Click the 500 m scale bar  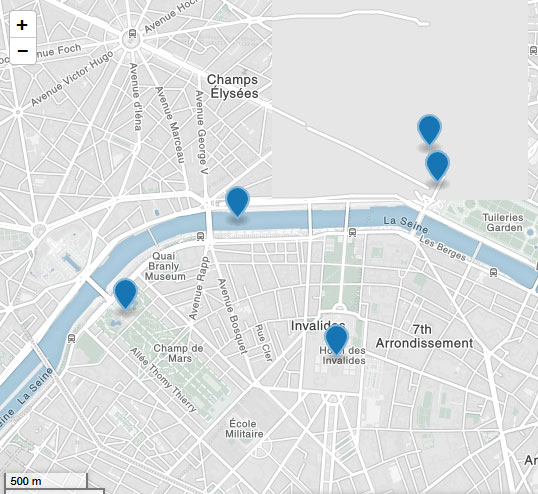click(46, 481)
